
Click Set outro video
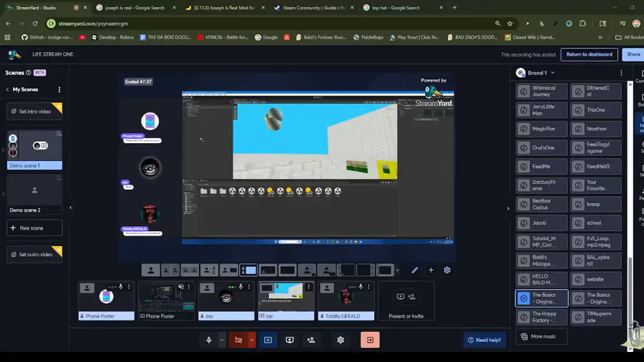pyautogui.click(x=34, y=255)
